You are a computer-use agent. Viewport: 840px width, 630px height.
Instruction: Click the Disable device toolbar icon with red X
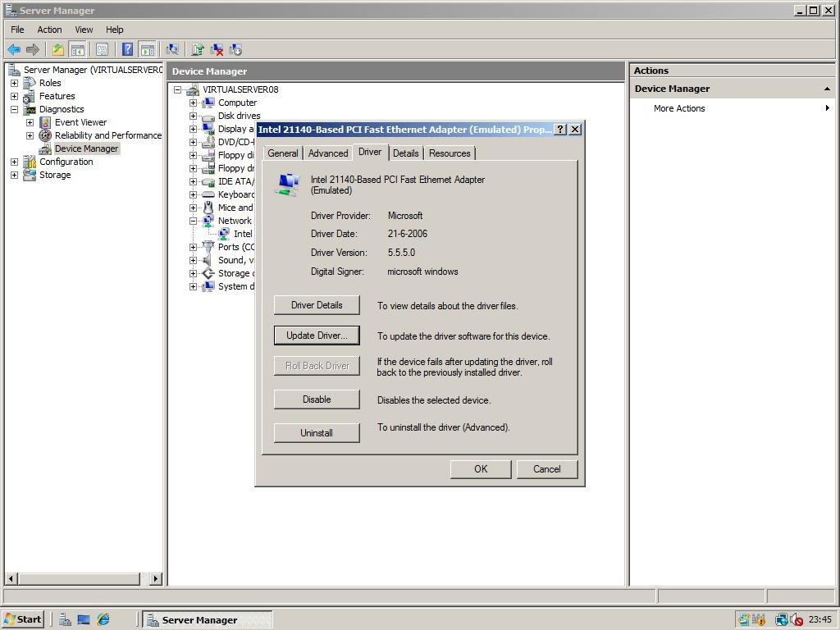tap(217, 50)
